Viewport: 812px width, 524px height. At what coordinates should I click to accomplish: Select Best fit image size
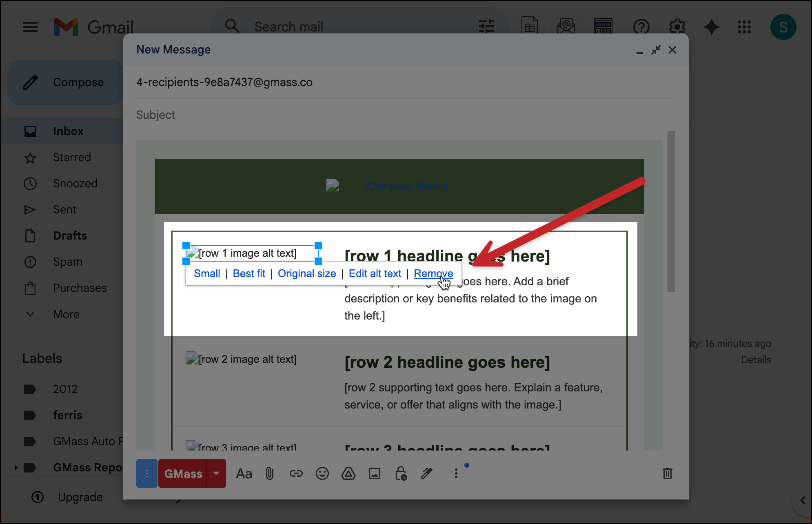[249, 273]
